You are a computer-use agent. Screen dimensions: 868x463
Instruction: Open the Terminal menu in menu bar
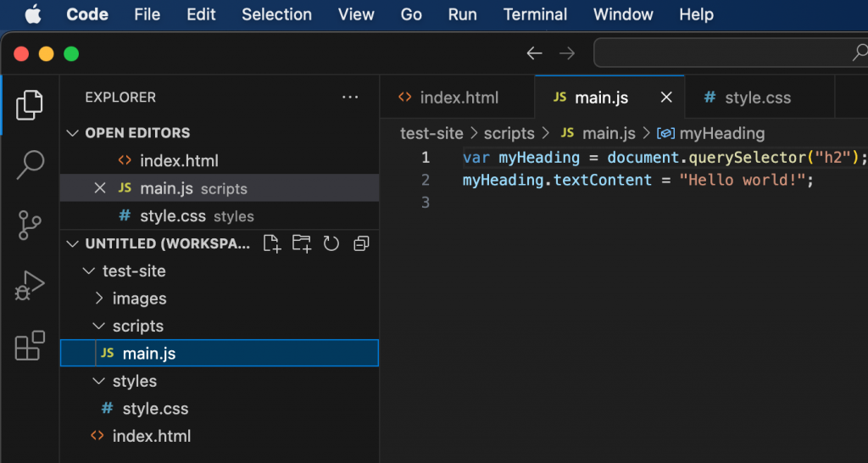coord(535,14)
